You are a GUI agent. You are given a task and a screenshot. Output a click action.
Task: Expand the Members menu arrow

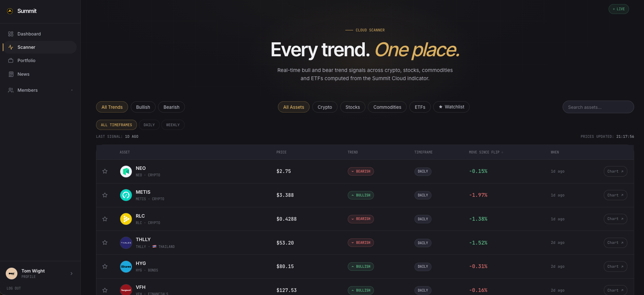click(72, 90)
